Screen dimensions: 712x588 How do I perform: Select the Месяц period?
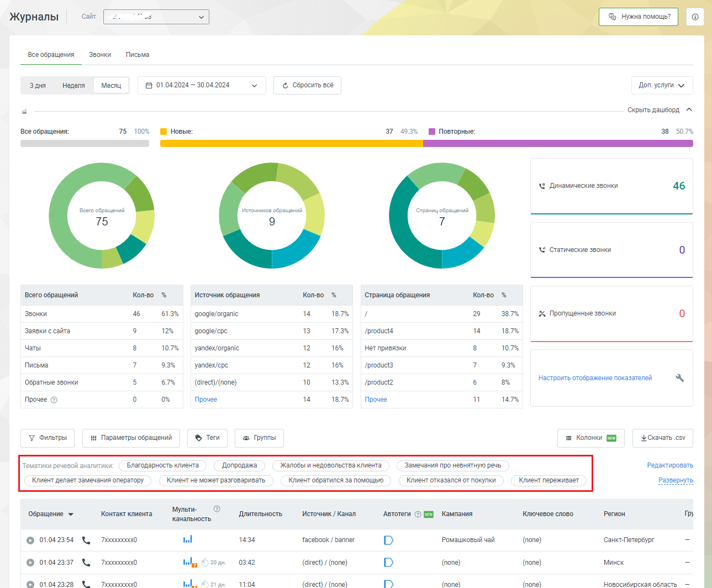tap(111, 86)
